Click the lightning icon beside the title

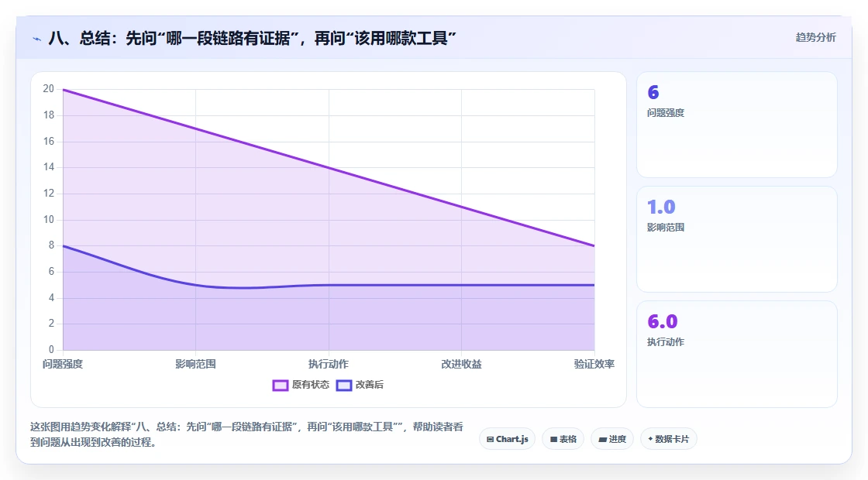pos(37,39)
